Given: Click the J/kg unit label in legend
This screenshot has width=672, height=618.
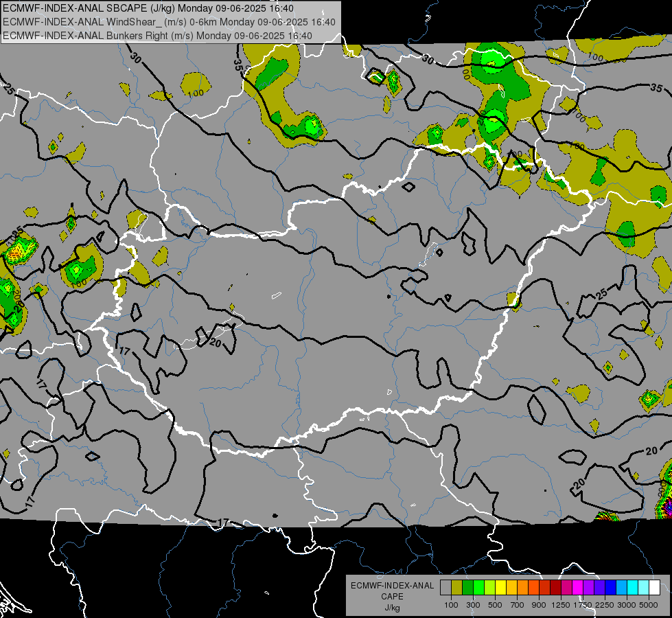Looking at the screenshot, I should [392, 608].
